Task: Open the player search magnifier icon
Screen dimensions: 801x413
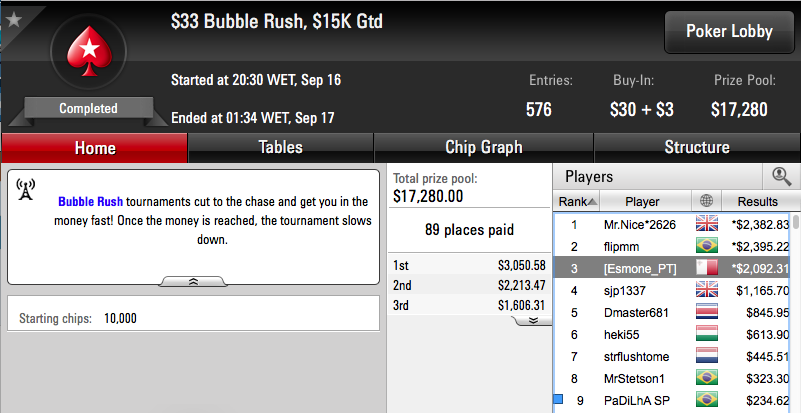Action: pyautogui.click(x=781, y=177)
